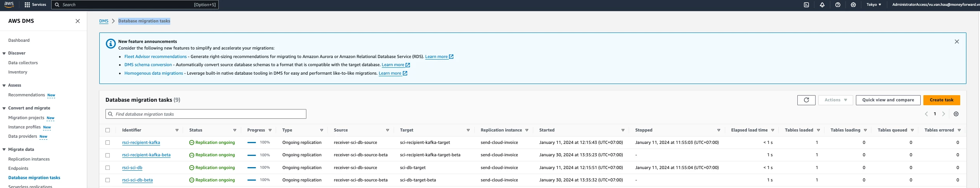Open Dashboard in sidebar
The image size is (980, 188).
[19, 40]
